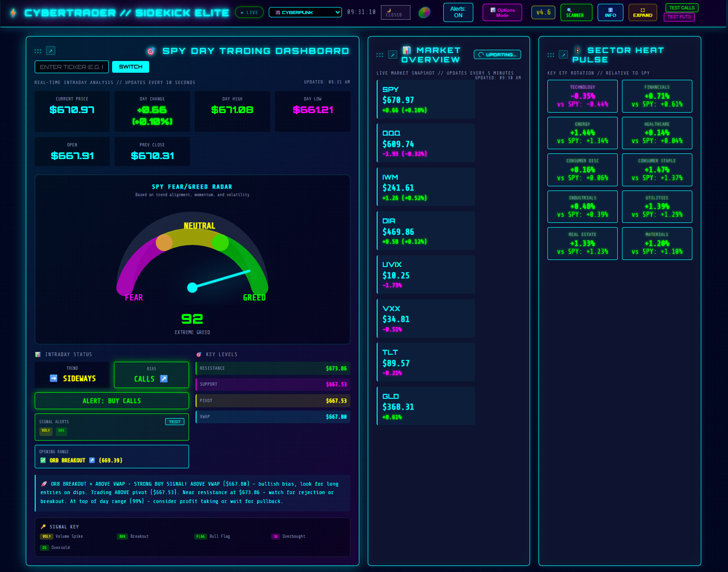The height and width of the screenshot is (572, 728).
Task: Click the lightning bolt logo icon
Action: [13, 13]
